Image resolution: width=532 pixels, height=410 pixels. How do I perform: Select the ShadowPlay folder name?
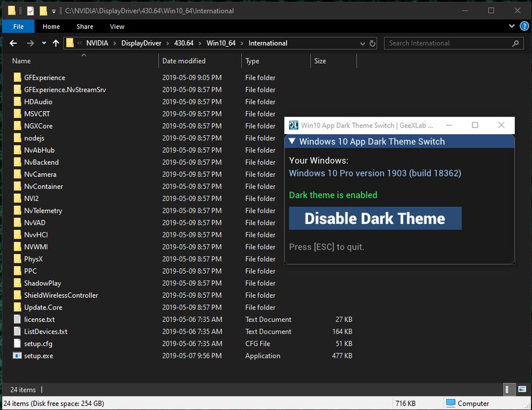coord(43,283)
